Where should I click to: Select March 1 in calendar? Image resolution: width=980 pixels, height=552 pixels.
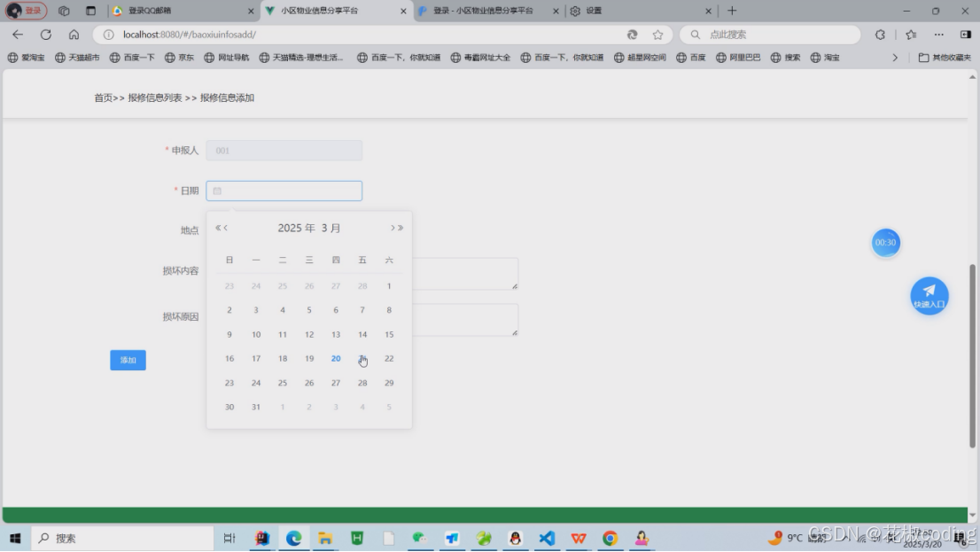pyautogui.click(x=389, y=286)
